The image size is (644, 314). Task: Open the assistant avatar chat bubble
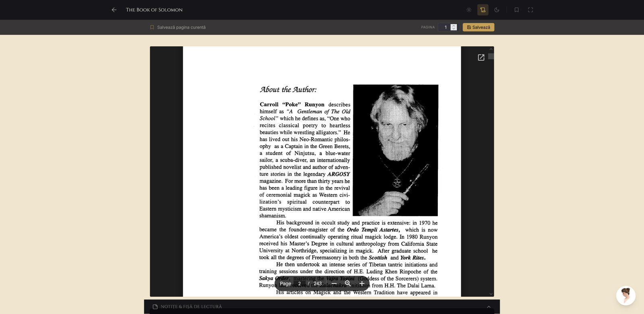pos(626,296)
